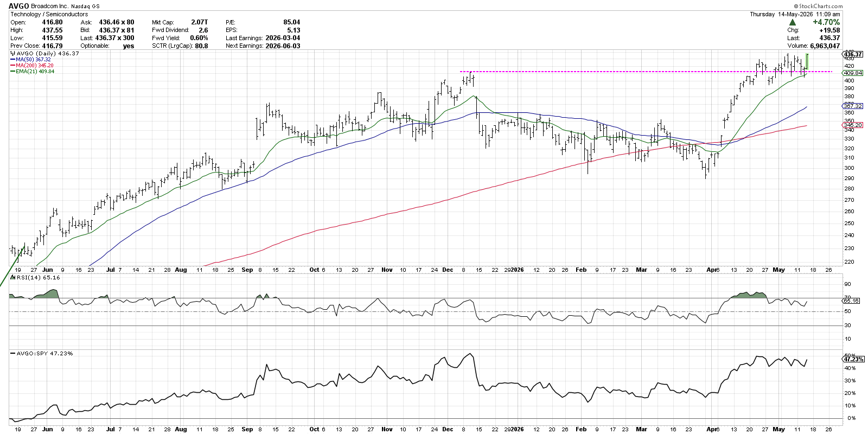868x434 pixels.
Task: Click the +4.70% percent change
Action: point(826,22)
